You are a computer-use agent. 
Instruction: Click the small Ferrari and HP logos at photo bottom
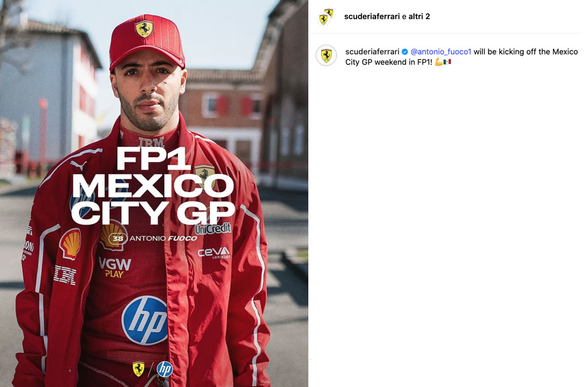153,369
